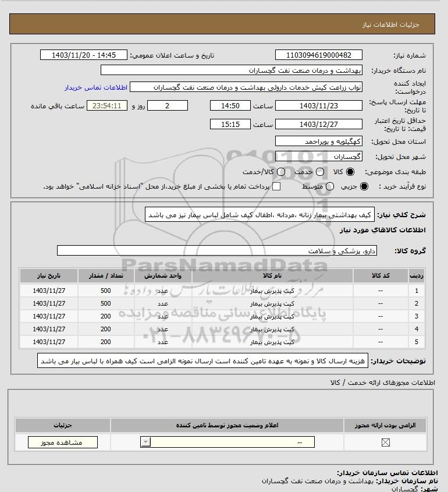Select the خدمت radio button
Image resolution: width=448 pixels, height=492 pixels.
(x=320, y=172)
